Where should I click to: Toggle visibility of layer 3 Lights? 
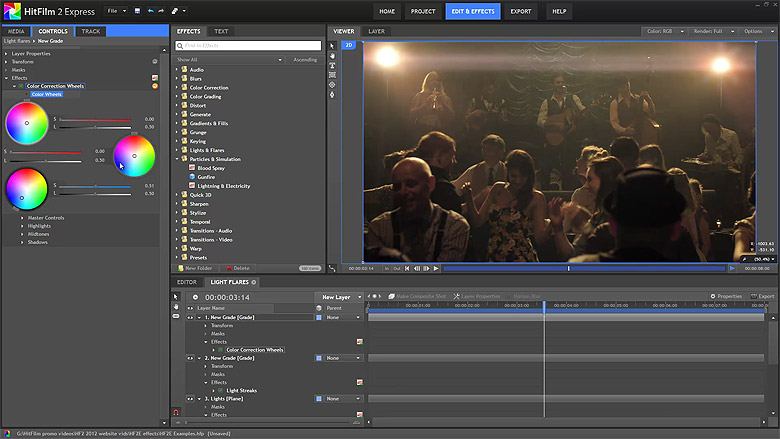click(x=190, y=399)
